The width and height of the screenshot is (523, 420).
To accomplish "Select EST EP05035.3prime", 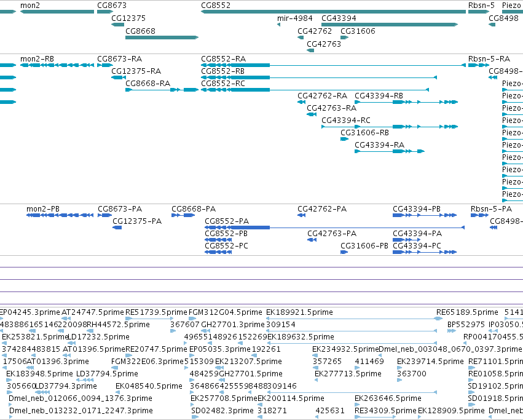I will tap(220, 349).
